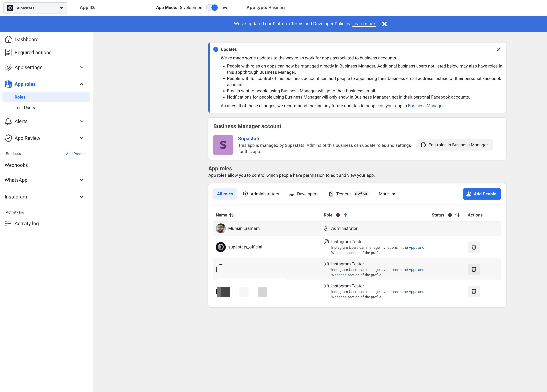Screen dimensions: 547x392
Task: Open the More roles dropdown
Action: pyautogui.click(x=387, y=194)
